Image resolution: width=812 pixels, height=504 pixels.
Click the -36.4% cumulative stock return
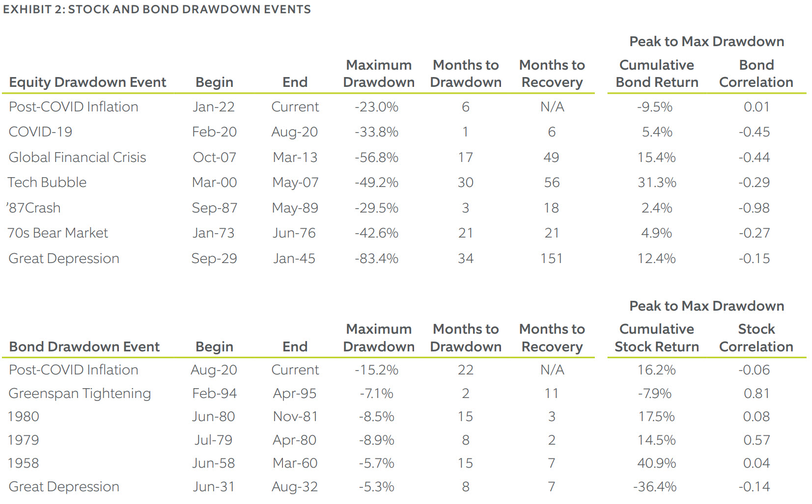click(654, 486)
